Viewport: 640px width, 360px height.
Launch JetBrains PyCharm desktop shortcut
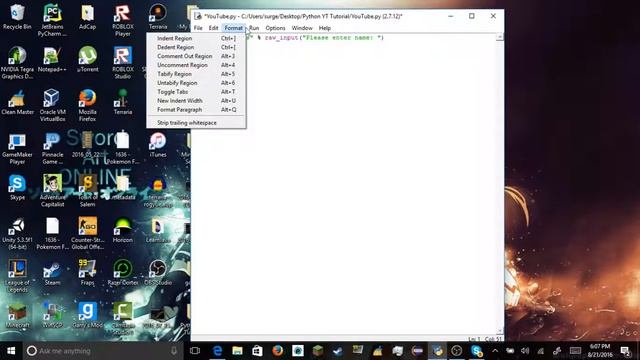[x=52, y=19]
